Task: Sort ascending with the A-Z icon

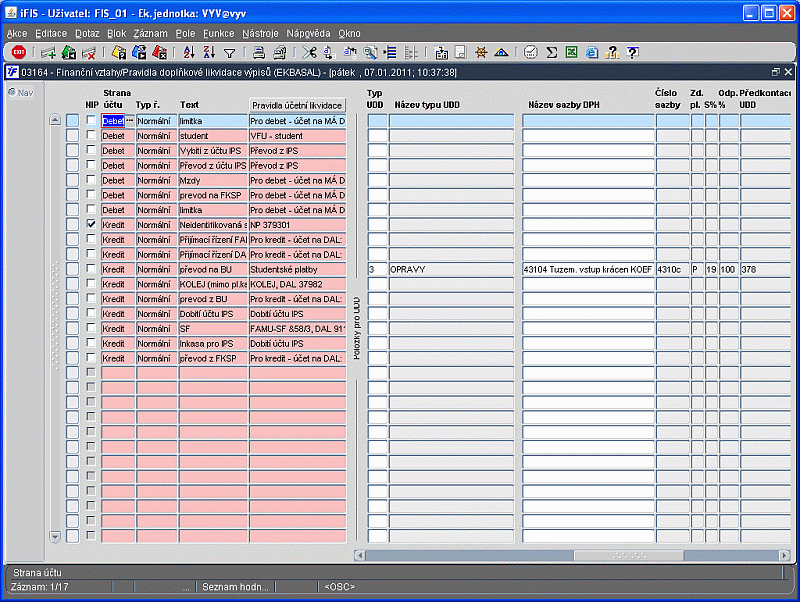Action: tap(189, 52)
